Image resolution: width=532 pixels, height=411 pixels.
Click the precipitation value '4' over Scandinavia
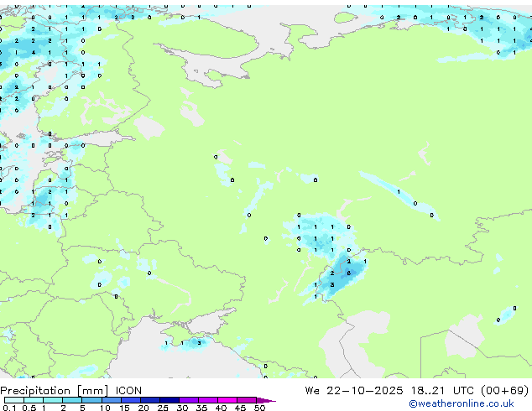34,53
